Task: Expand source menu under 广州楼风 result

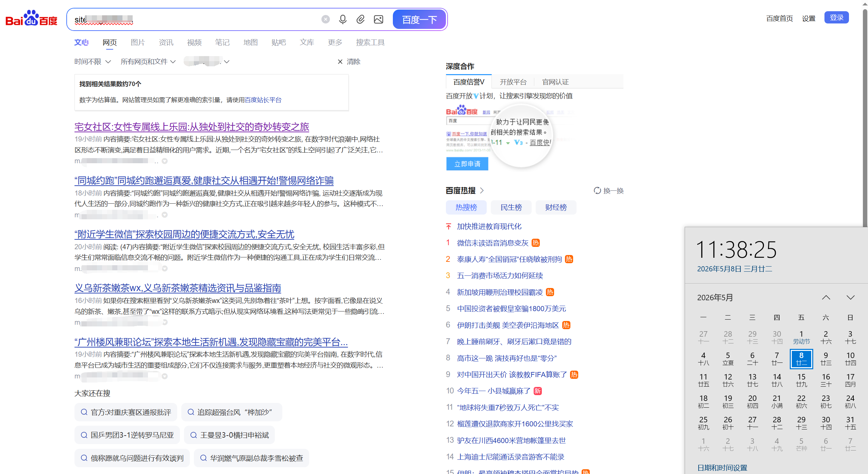Action: pyautogui.click(x=165, y=376)
